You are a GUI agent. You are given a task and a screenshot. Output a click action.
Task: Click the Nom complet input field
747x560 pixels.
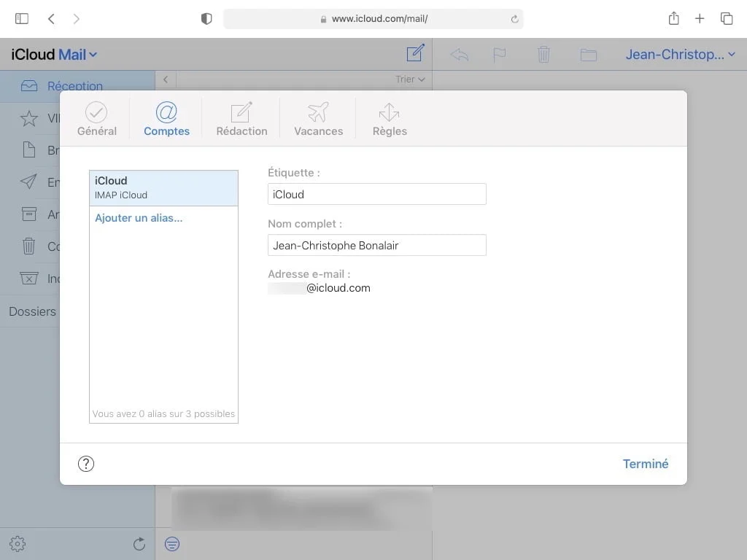click(376, 245)
